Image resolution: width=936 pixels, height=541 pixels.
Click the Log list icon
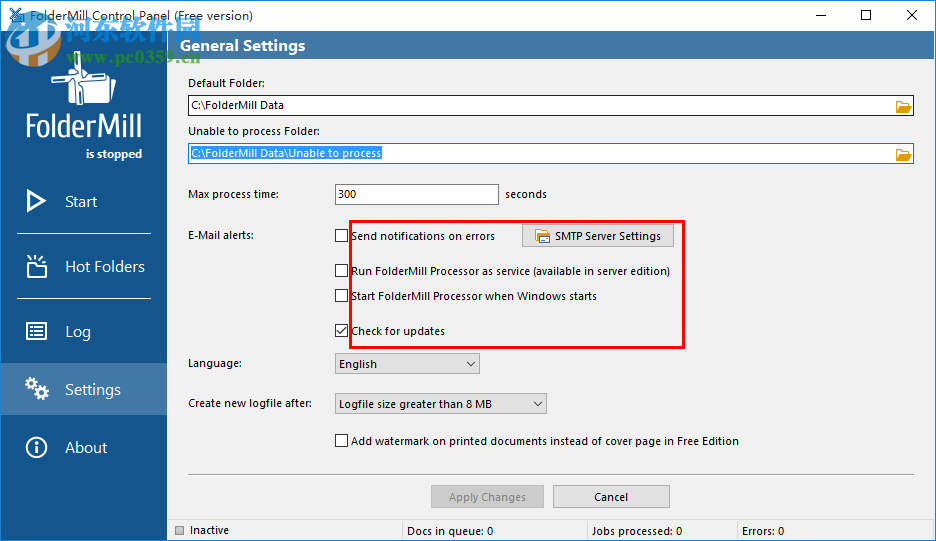(x=37, y=331)
